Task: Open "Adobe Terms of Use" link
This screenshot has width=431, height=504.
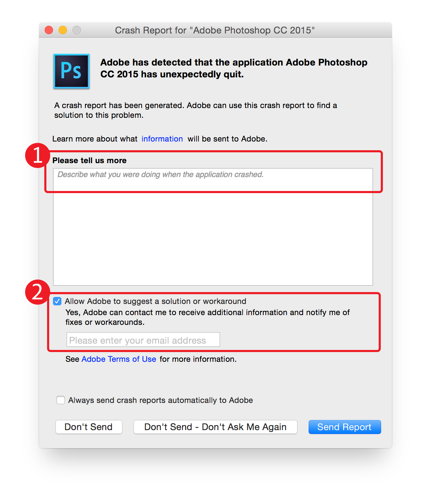Action: click(x=119, y=359)
